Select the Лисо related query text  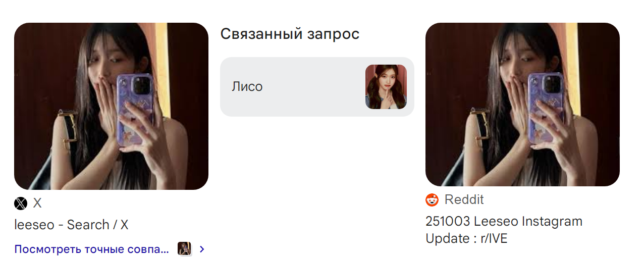(x=247, y=87)
